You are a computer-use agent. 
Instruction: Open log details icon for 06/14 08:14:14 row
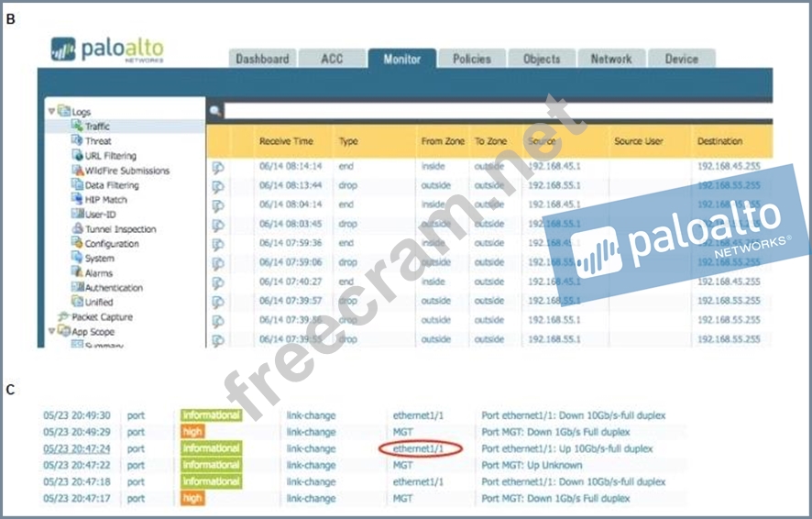pos(218,167)
